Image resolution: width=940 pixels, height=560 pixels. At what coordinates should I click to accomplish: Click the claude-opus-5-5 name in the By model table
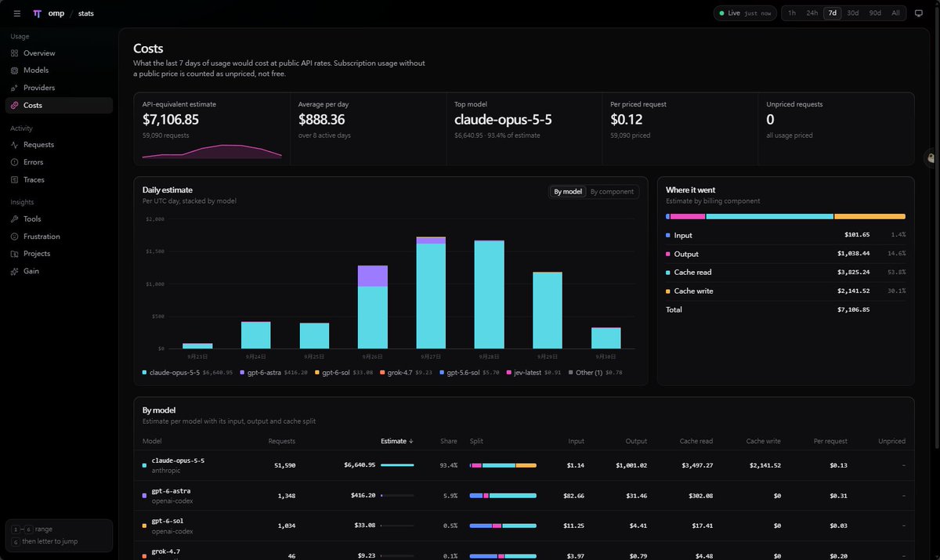(x=178, y=461)
